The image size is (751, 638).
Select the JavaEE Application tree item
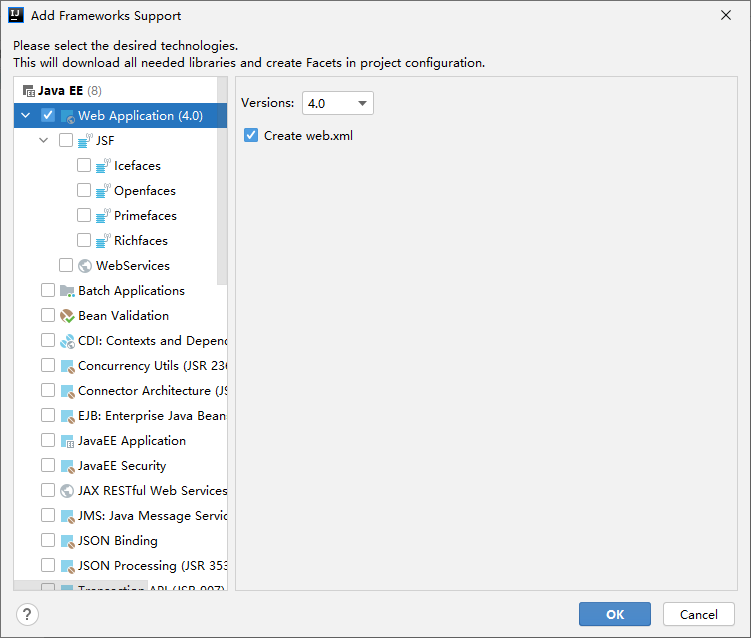(131, 441)
